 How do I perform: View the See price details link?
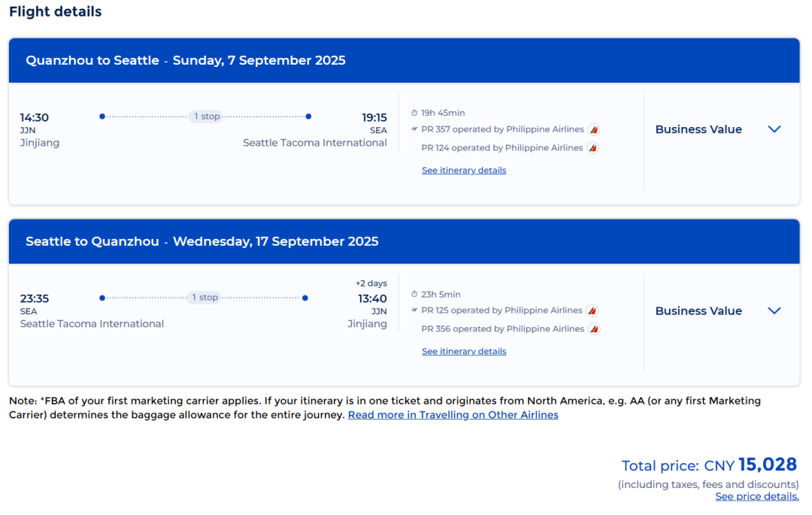pos(756,497)
